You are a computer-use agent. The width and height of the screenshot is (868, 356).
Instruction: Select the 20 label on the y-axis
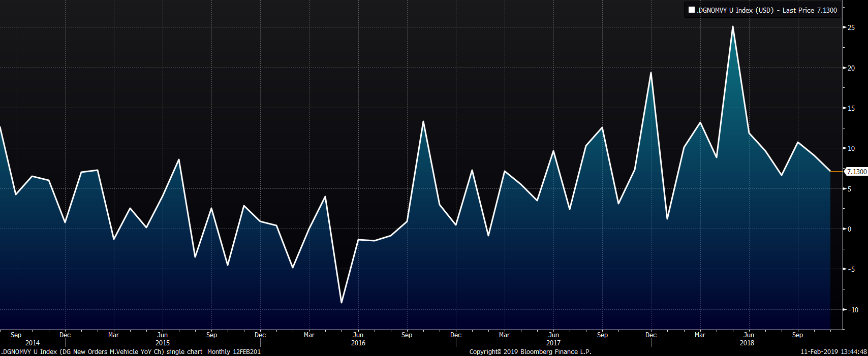(850, 68)
